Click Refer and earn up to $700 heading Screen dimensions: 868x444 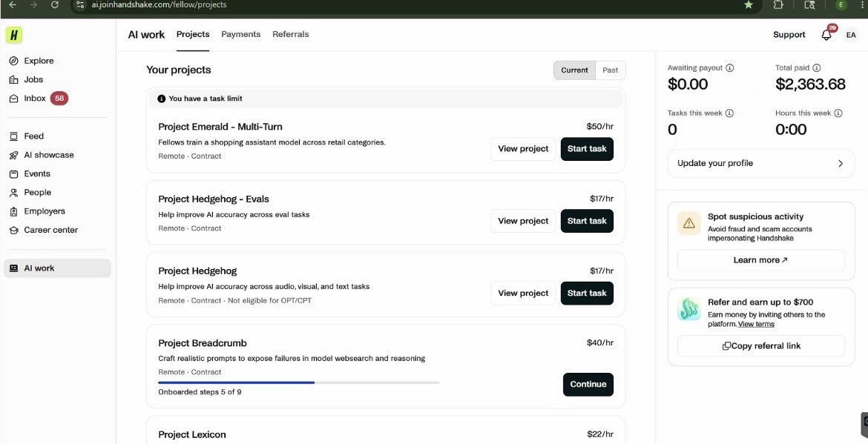pos(760,302)
